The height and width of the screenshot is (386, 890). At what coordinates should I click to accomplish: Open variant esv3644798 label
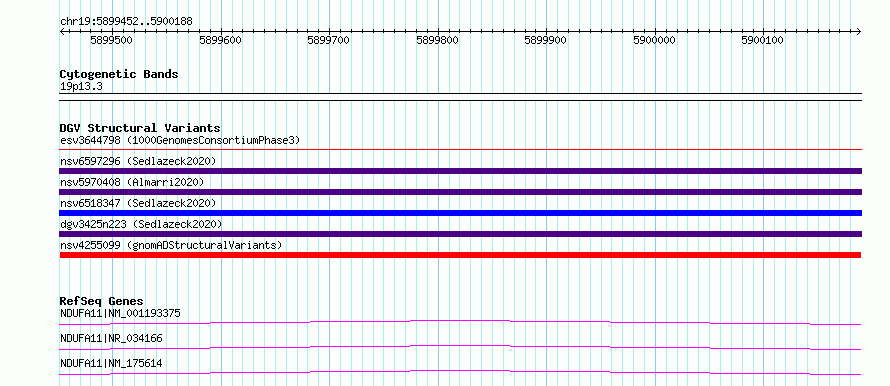point(179,140)
